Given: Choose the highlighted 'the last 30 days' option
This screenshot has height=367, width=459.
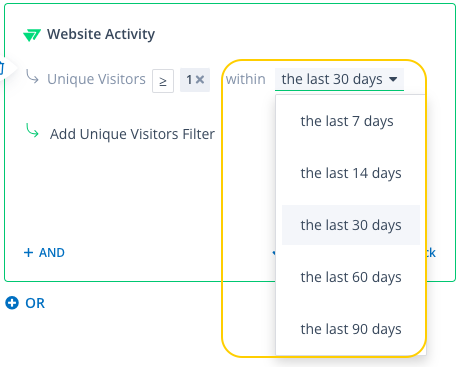Looking at the screenshot, I should tap(351, 225).
